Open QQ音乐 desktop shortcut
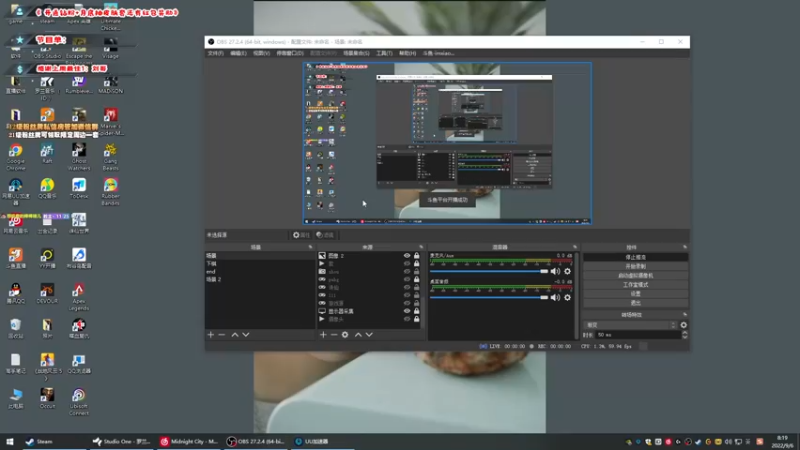This screenshot has width=800, height=450. (x=47, y=188)
